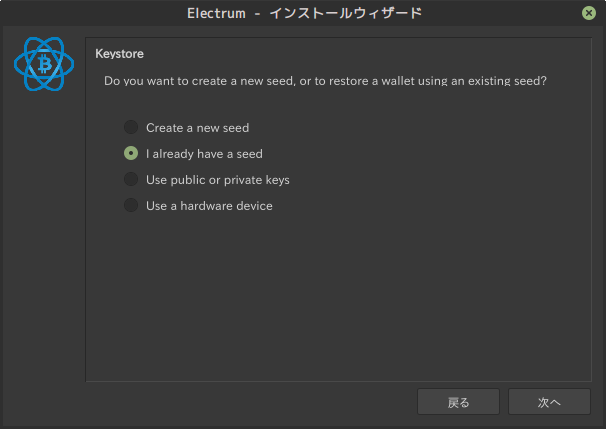Choose the "I already have a seed" radio button
Image resolution: width=606 pixels, height=429 pixels.
(131, 154)
